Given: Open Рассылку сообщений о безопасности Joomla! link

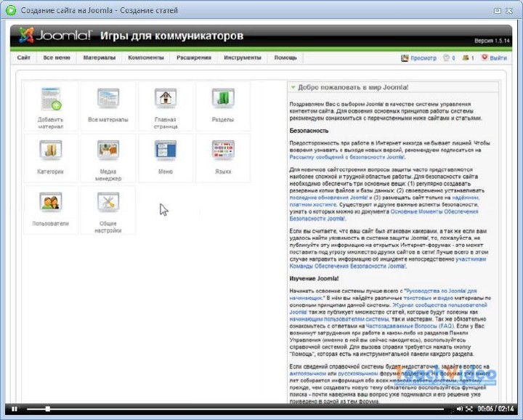Looking at the screenshot, I should coord(347,157).
